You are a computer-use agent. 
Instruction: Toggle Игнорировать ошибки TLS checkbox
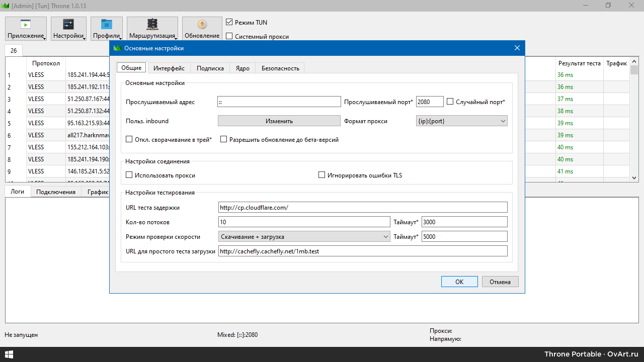coord(322,175)
